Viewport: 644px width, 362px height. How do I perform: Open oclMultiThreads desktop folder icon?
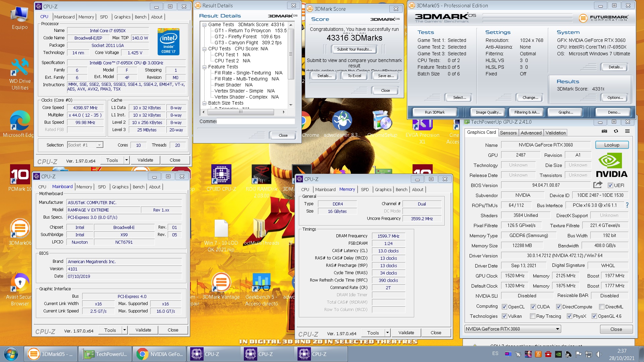coord(261,232)
